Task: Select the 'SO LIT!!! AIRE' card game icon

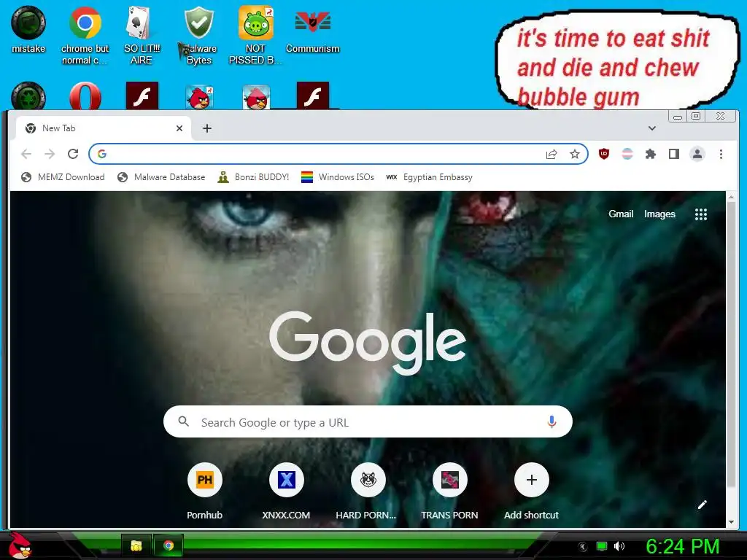Action: [x=141, y=35]
